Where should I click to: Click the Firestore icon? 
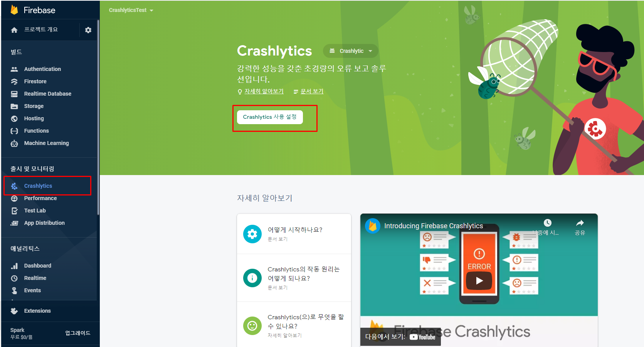(14, 82)
